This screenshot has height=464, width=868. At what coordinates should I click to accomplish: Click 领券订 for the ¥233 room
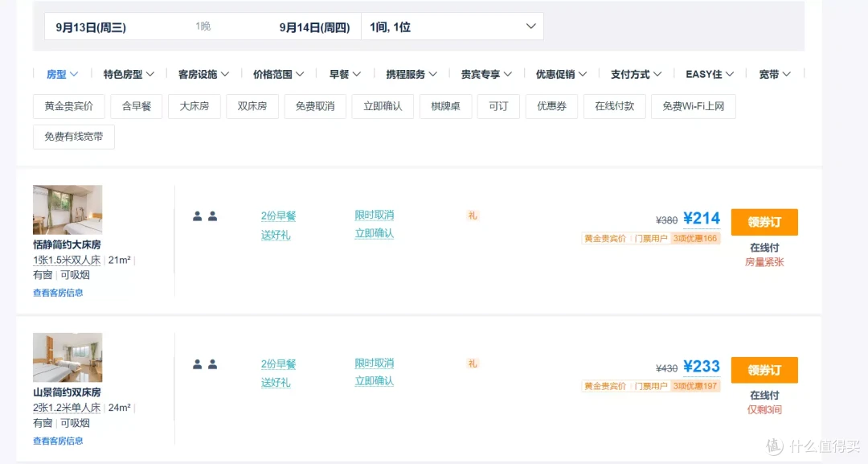[764, 370]
